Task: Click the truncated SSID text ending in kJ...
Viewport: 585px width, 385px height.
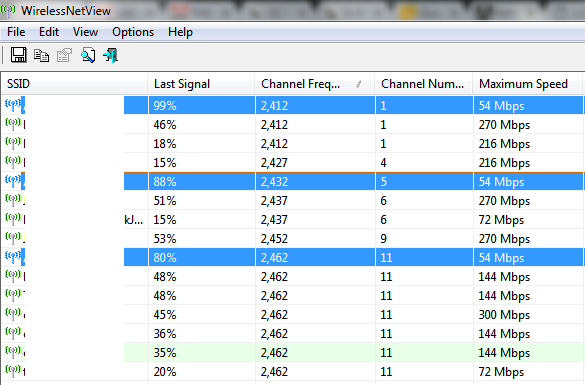Action: pos(134,220)
